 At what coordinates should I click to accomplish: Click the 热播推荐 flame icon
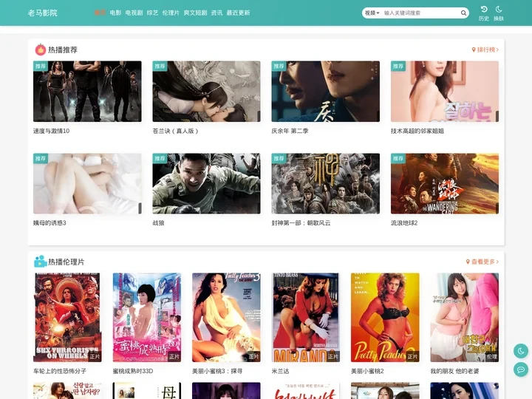[x=41, y=50]
